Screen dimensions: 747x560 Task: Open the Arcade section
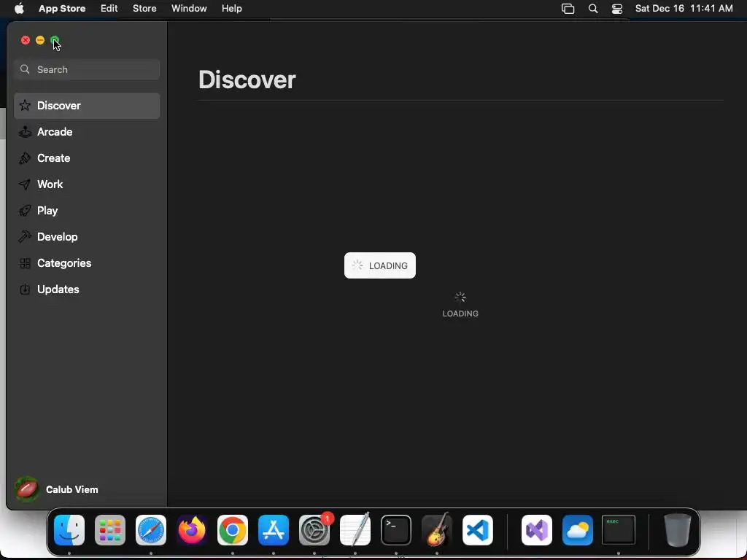[87, 132]
